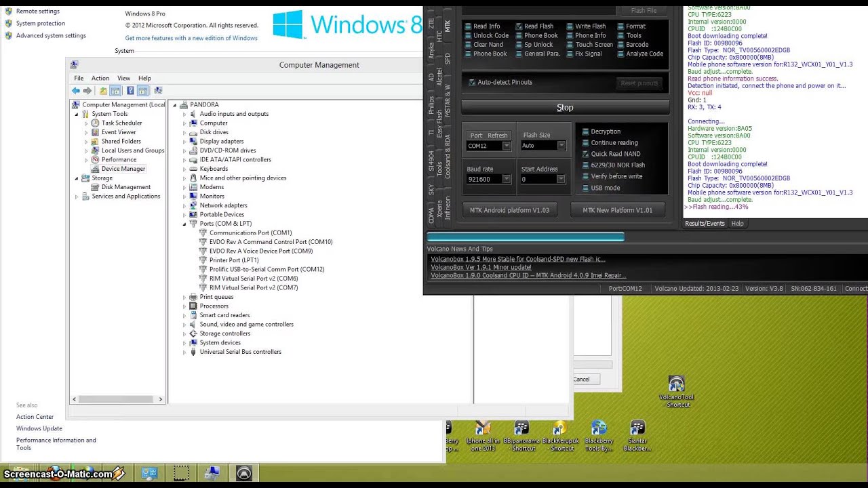Select Device Manager in the console tree

(x=123, y=169)
